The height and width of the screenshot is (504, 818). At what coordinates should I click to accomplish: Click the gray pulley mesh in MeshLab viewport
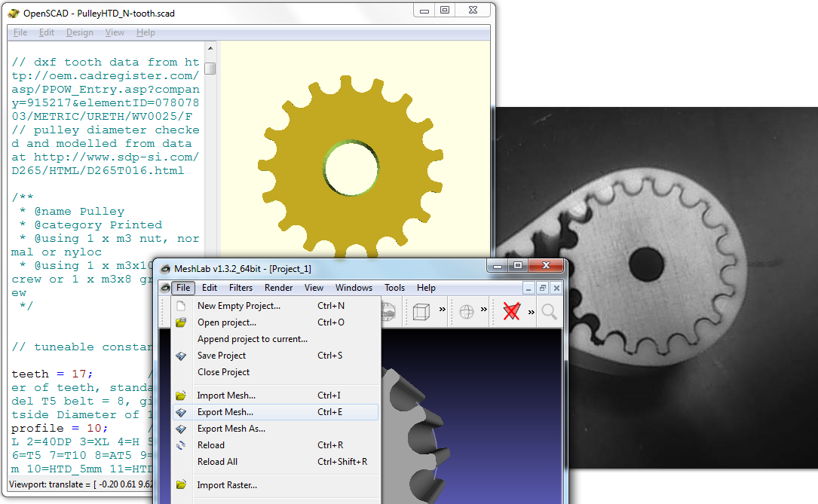coord(415,435)
